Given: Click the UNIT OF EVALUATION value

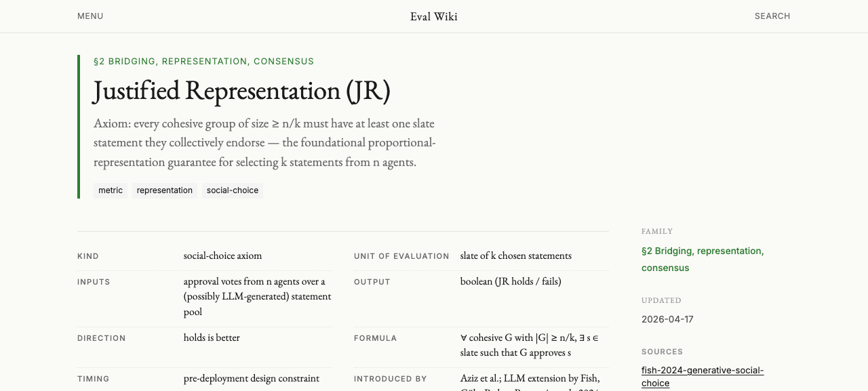Looking at the screenshot, I should 515,256.
